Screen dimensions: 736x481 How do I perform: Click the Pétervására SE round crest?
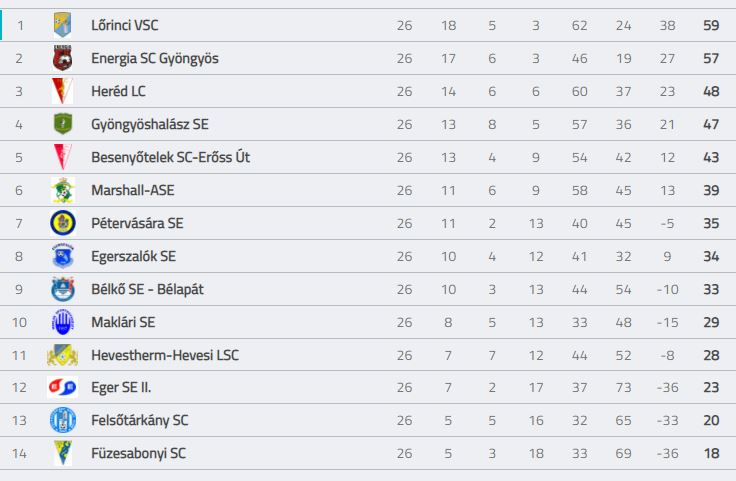tap(62, 223)
